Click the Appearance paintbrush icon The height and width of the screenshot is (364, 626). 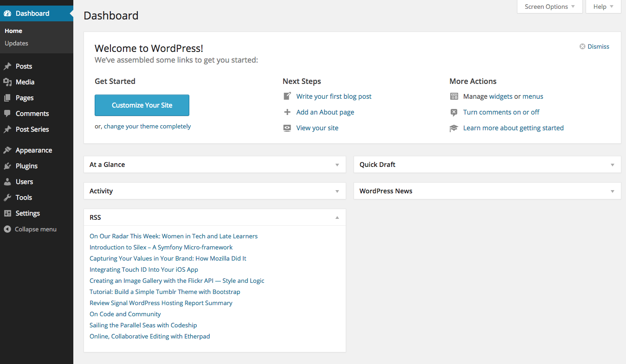(7, 150)
